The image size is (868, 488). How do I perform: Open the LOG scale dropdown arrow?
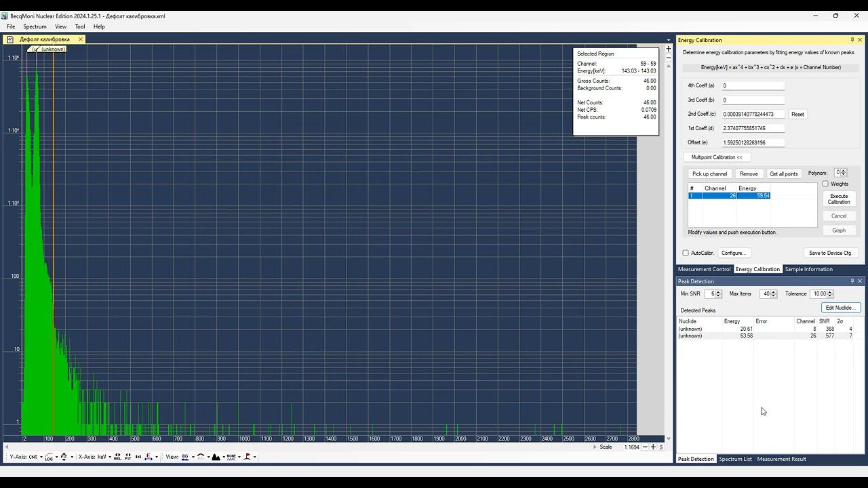tap(57, 457)
